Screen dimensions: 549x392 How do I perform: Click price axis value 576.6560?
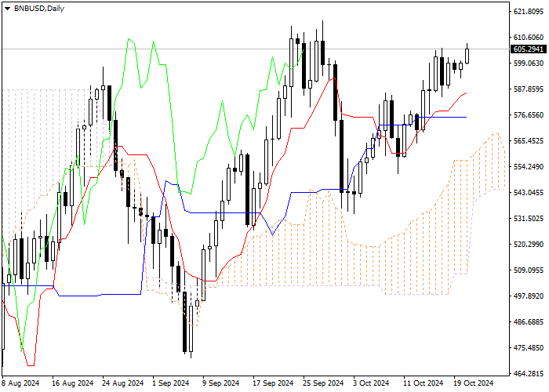point(528,115)
